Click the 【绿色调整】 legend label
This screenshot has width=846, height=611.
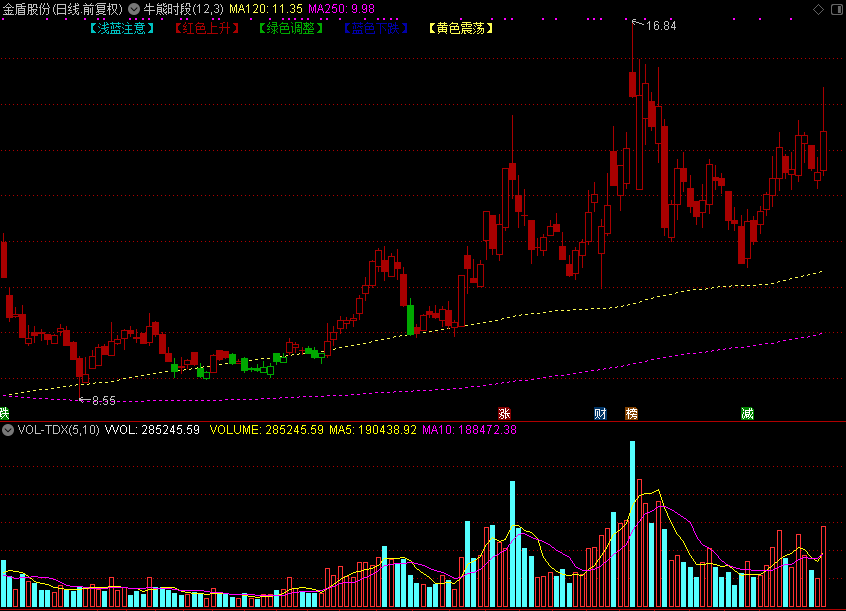pos(291,29)
